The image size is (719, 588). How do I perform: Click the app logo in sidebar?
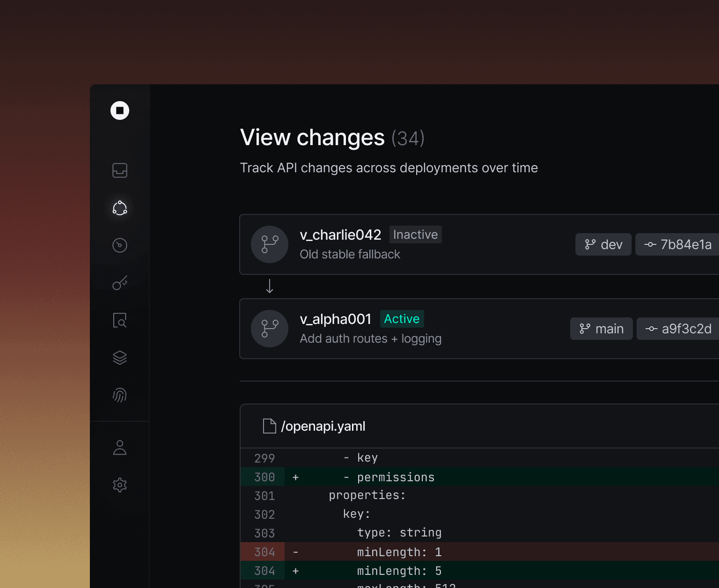120,110
